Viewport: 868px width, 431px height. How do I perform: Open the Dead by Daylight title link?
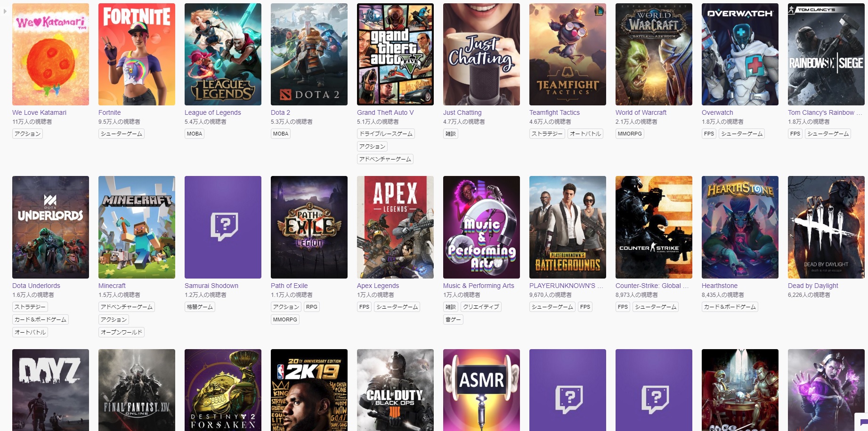[813, 286]
